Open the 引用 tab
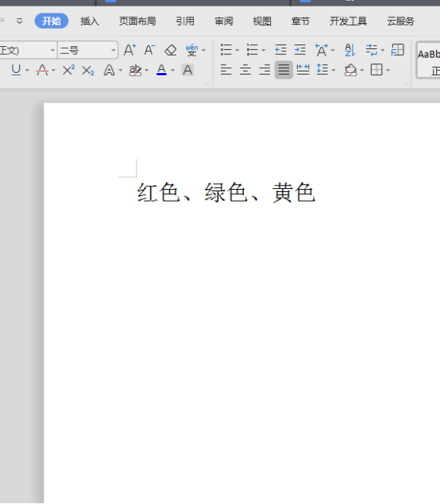This screenshot has height=504, width=440. 185,21
